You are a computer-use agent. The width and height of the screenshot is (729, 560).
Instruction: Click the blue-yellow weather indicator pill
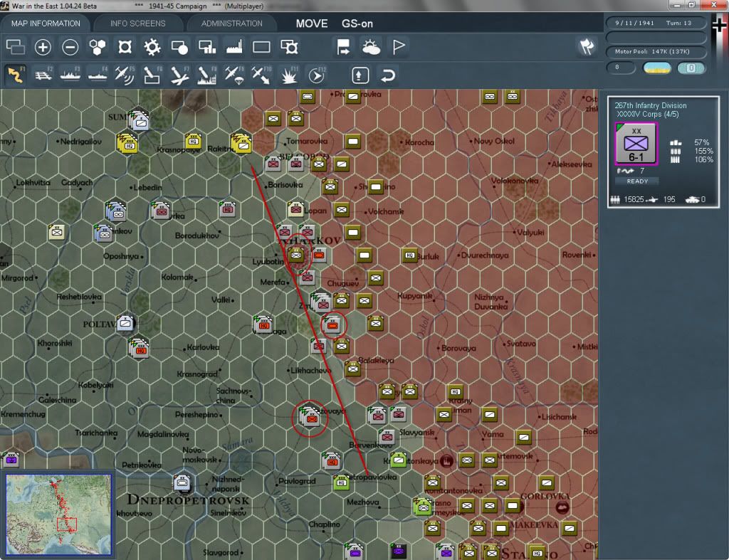pyautogui.click(x=656, y=68)
